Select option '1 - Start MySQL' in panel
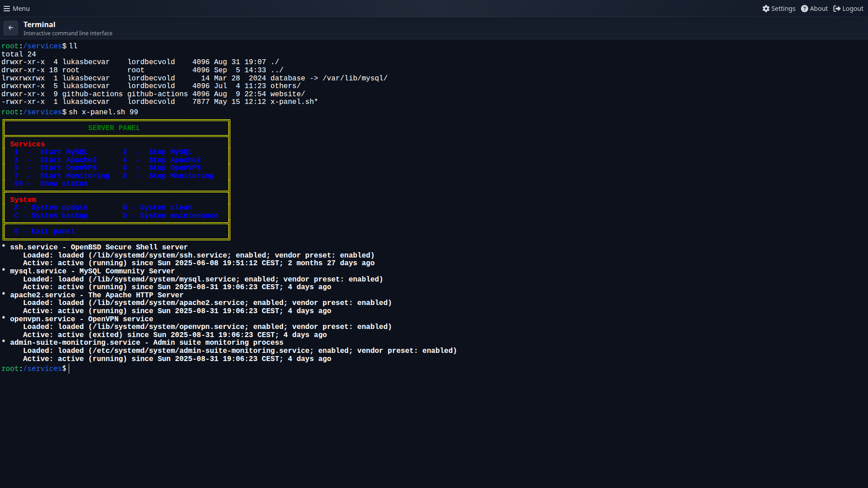 pyautogui.click(x=52, y=152)
